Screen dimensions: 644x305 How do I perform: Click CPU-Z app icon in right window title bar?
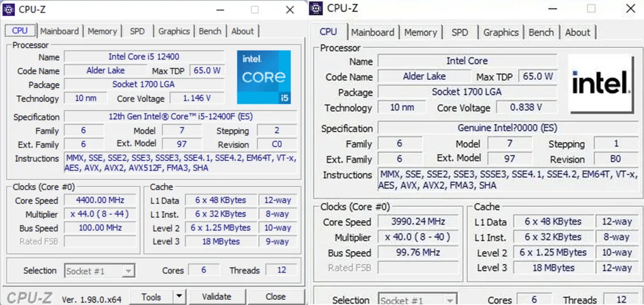coord(316,8)
